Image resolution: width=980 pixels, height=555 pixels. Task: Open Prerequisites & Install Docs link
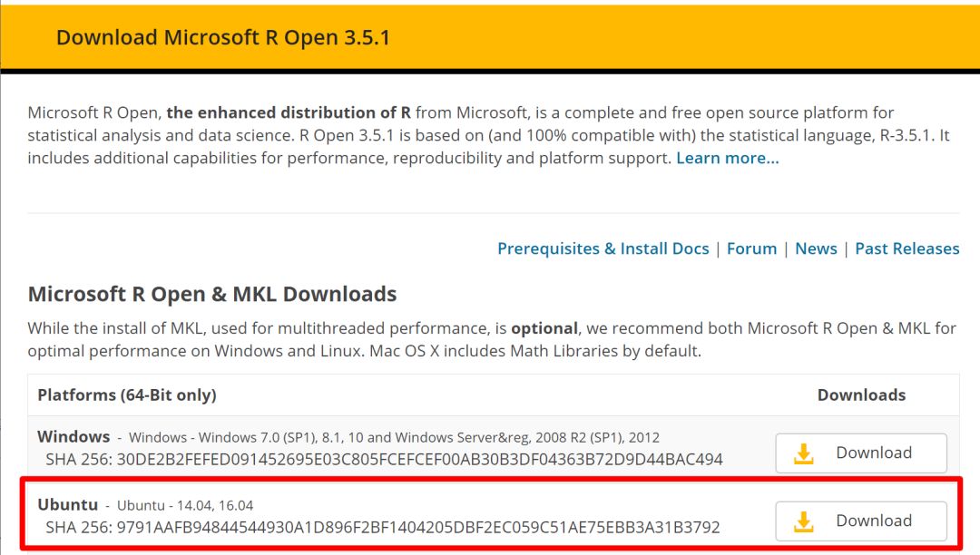pyautogui.click(x=603, y=248)
